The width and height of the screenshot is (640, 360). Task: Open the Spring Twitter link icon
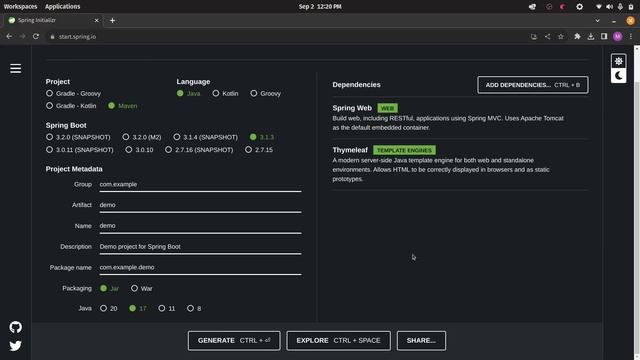(16, 346)
